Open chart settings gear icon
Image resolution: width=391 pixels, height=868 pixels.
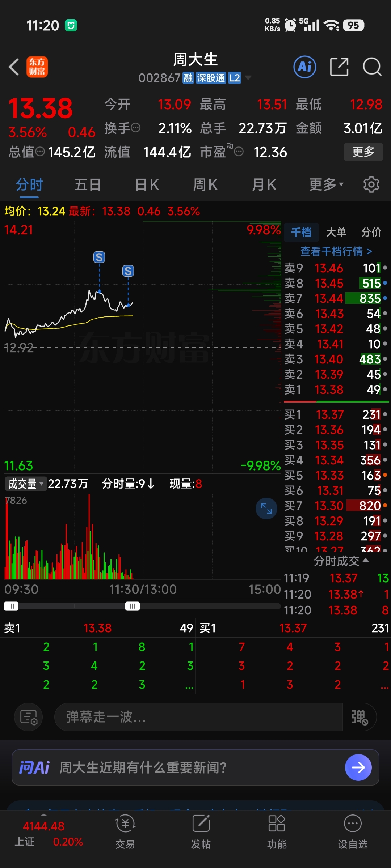pos(371,184)
